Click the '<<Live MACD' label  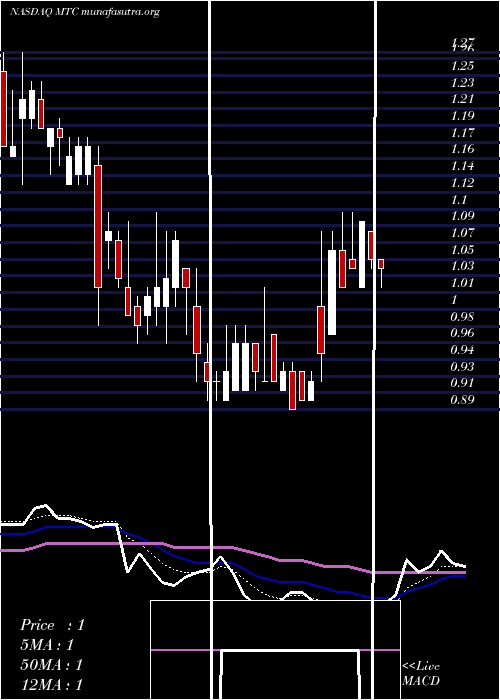tap(421, 674)
